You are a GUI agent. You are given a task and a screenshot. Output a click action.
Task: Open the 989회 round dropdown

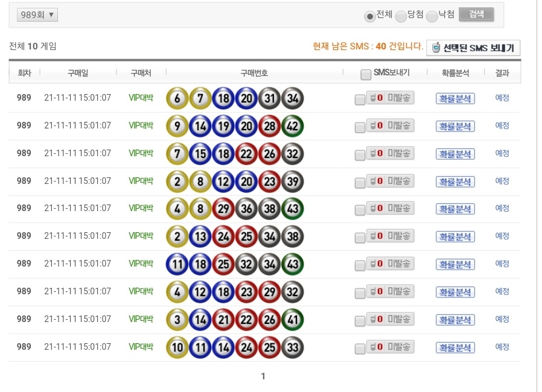37,15
